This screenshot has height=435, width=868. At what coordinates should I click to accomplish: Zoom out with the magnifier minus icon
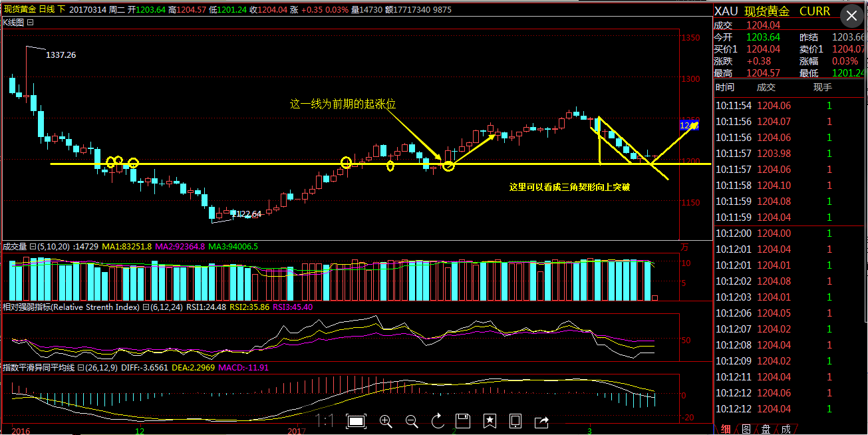[x=412, y=421]
